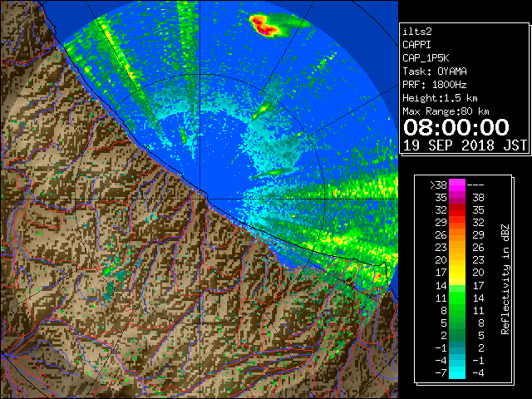Click the --- legend upper bound
The image size is (532, 399).
coord(475,185)
